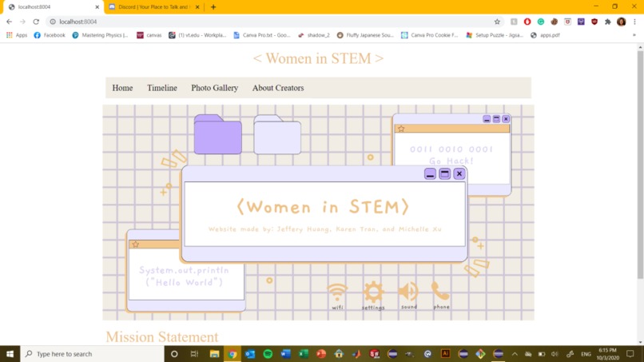Screen dimensions: 644x362
Task: Open PowerPoint from the taskbar
Action: pyautogui.click(x=321, y=354)
